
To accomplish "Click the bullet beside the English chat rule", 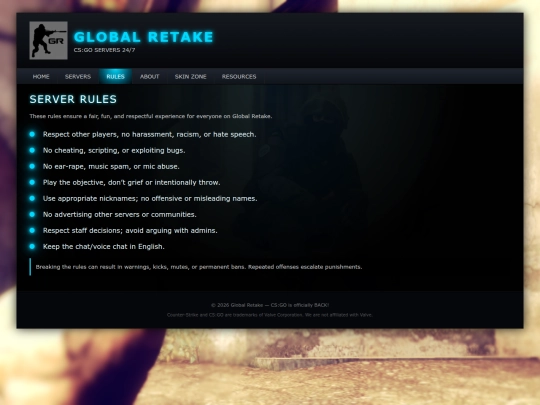I will point(32,247).
